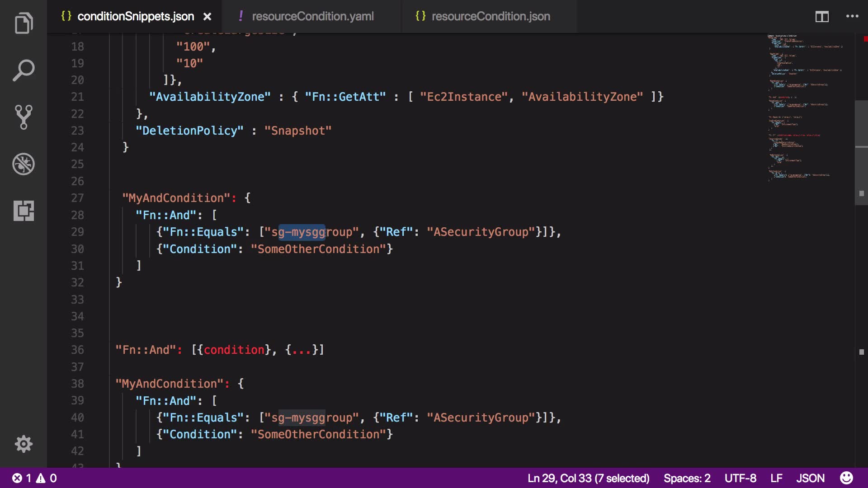Viewport: 868px width, 488px height.
Task: Open the Debug panel icon
Action: [x=24, y=164]
